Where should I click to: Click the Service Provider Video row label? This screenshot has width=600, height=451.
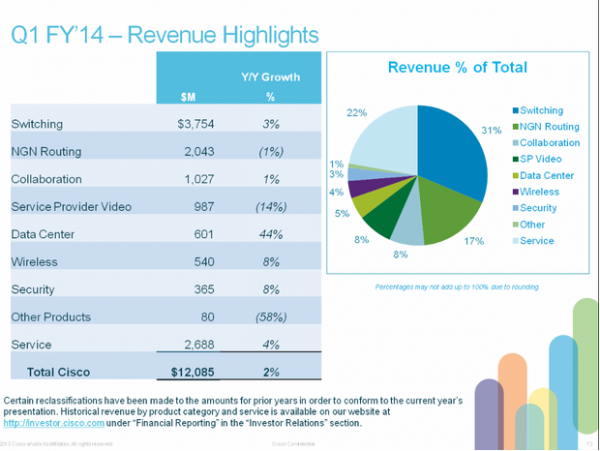[71, 207]
